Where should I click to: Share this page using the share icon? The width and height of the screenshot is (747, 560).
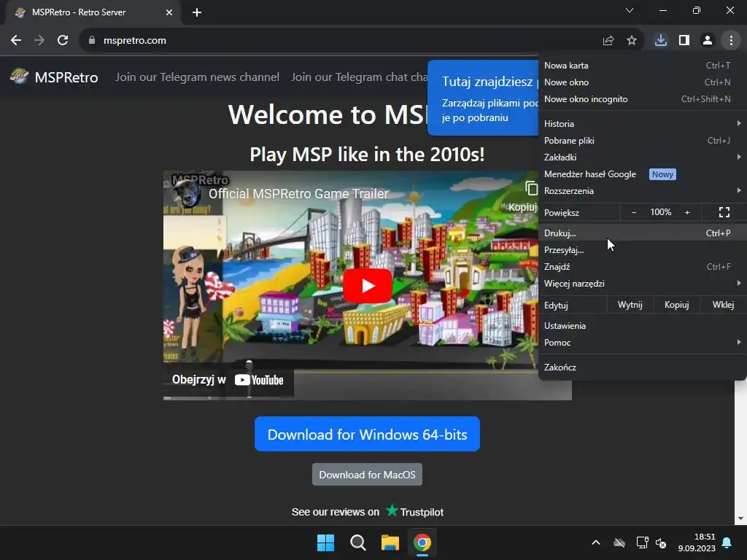[608, 41]
